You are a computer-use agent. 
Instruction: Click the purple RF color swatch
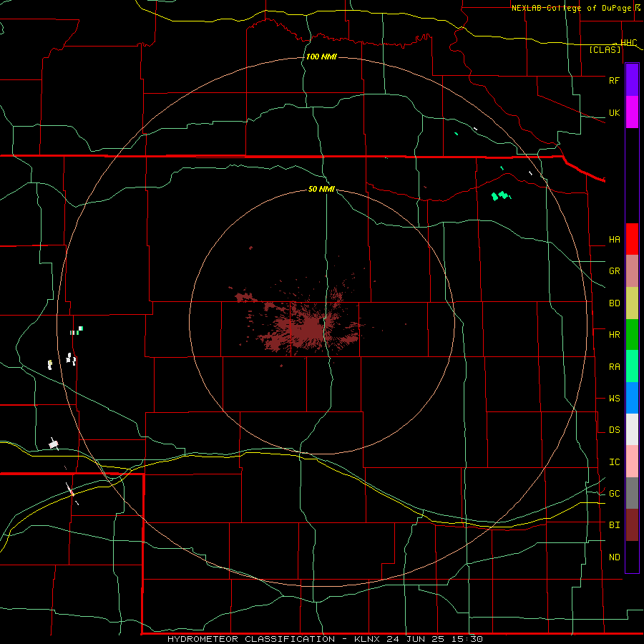[x=632, y=80]
